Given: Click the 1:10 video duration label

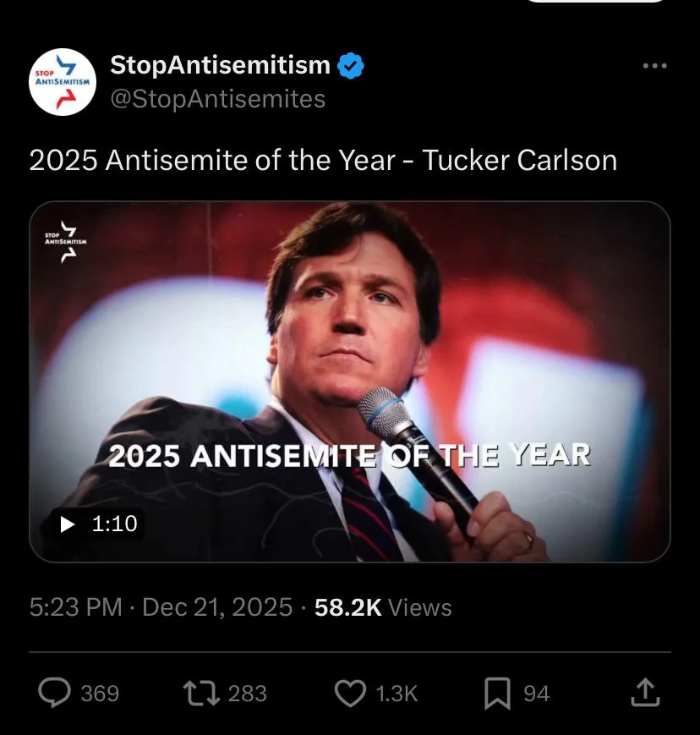Looking at the screenshot, I should (113, 524).
